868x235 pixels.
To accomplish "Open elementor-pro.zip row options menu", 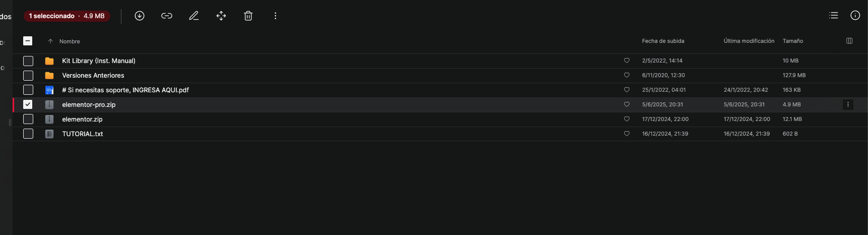I will coord(848,104).
